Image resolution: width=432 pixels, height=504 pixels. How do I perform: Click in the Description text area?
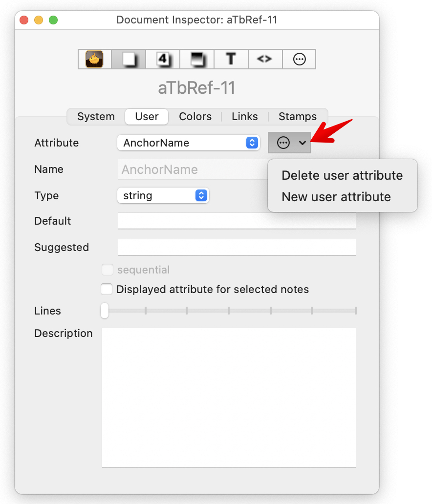[229, 397]
